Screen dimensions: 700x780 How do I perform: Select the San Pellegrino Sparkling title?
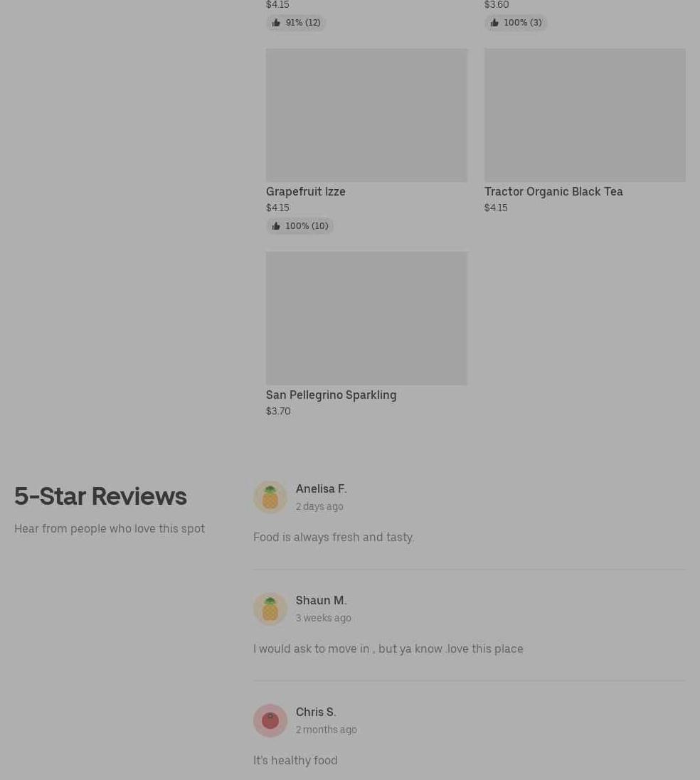click(331, 395)
